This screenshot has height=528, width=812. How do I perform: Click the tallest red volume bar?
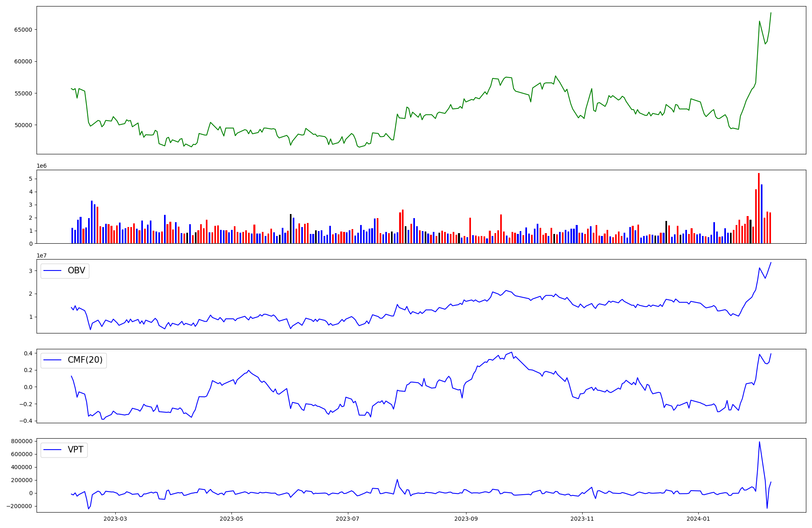pyautogui.click(x=759, y=208)
